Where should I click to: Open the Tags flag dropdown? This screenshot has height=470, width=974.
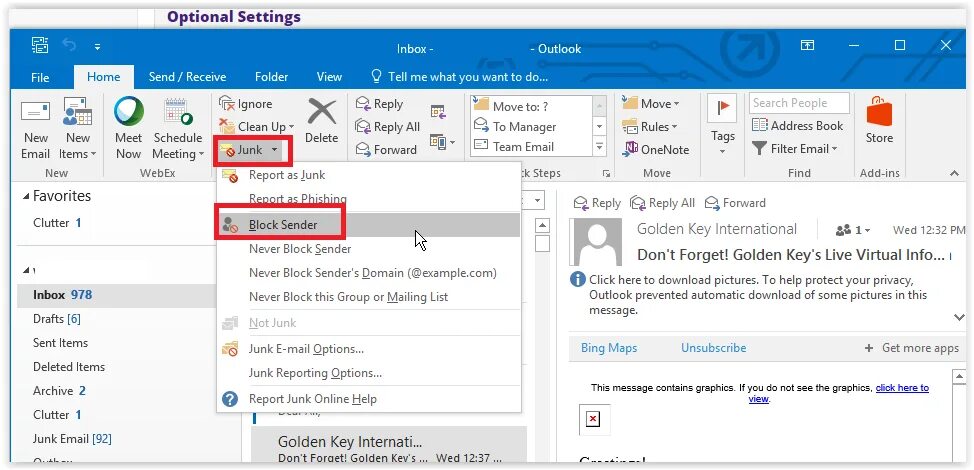click(722, 127)
